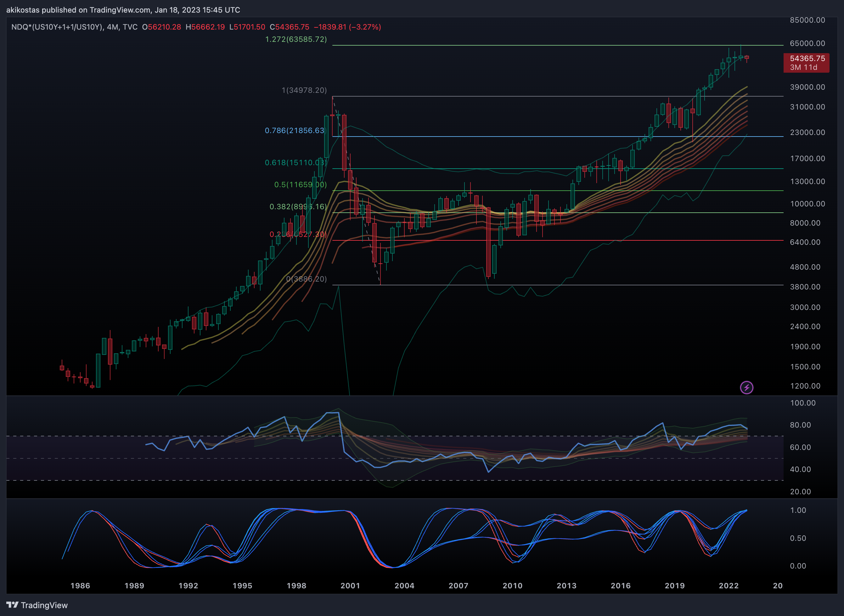Click the 2004 year label on time axis

[x=404, y=585]
